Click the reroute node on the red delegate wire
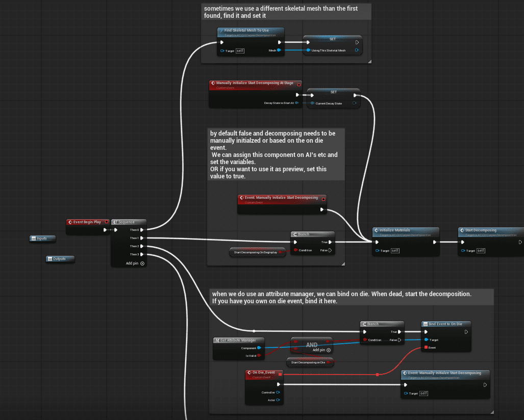 tap(377, 375)
